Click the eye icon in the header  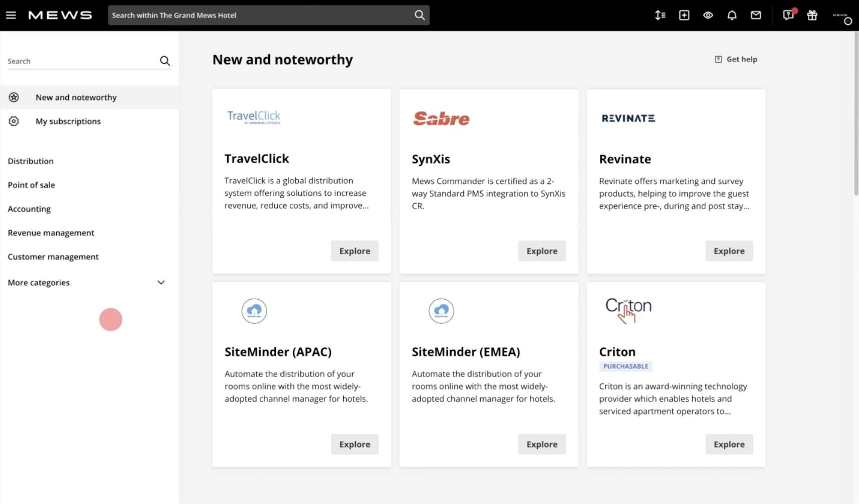[708, 15]
